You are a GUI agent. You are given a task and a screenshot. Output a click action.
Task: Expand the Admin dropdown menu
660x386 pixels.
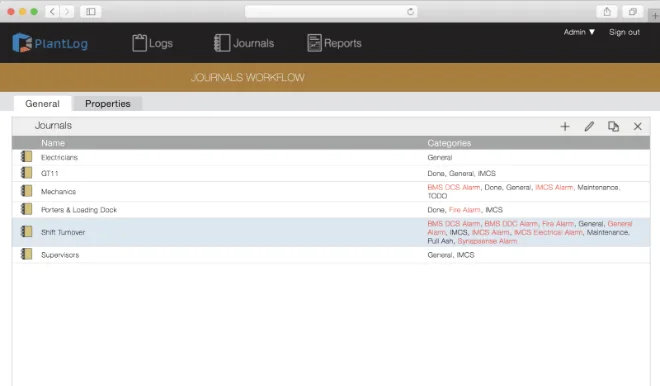click(x=579, y=32)
